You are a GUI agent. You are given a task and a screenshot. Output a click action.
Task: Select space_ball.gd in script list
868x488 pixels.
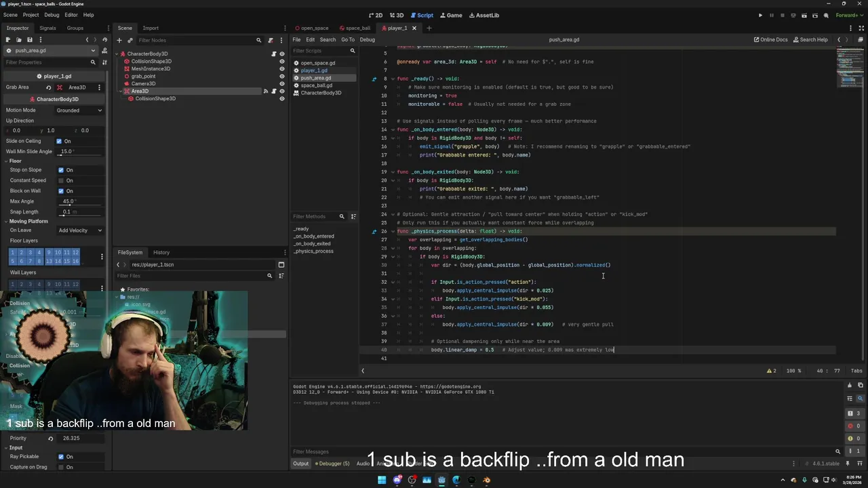[317, 85]
